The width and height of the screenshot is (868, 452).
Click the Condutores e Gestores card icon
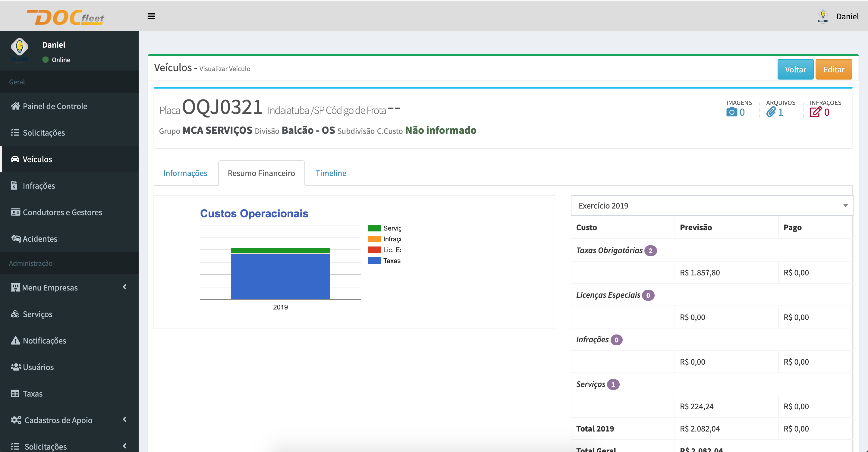click(x=15, y=212)
